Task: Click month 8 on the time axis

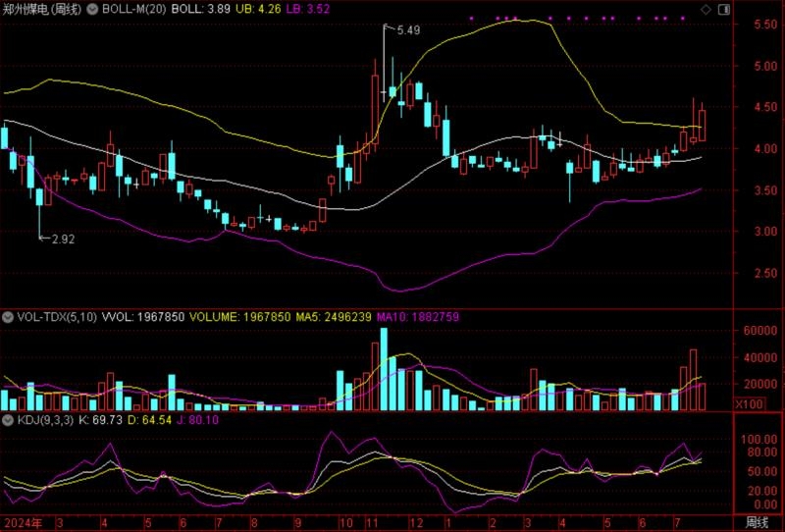Action: 254,523
